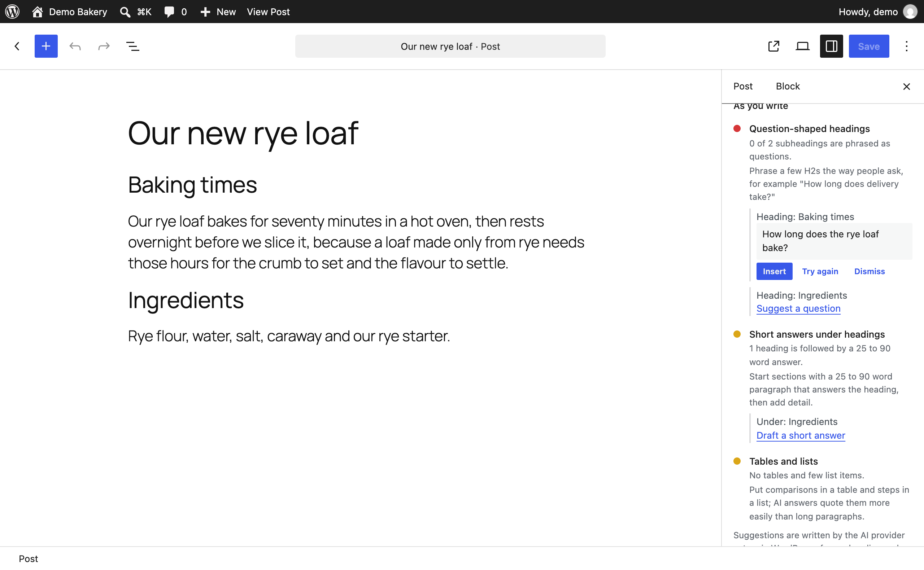This screenshot has width=924, height=570.
Task: Close the settings sidebar
Action: 906,86
